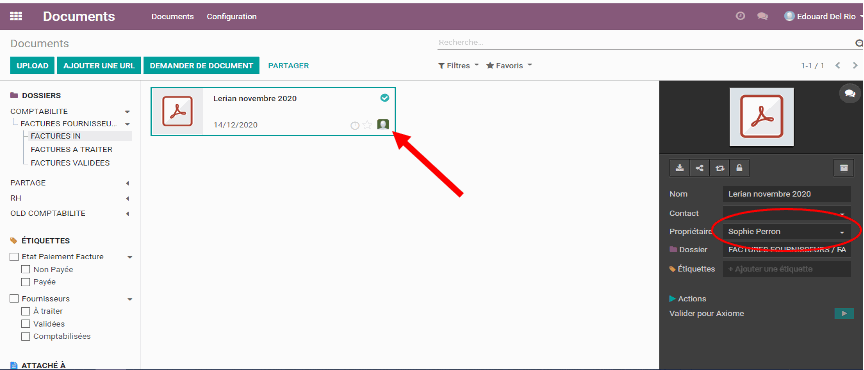Viewport: 864px width, 370px height.
Task: Check the À traiter tag
Action: coord(25,312)
